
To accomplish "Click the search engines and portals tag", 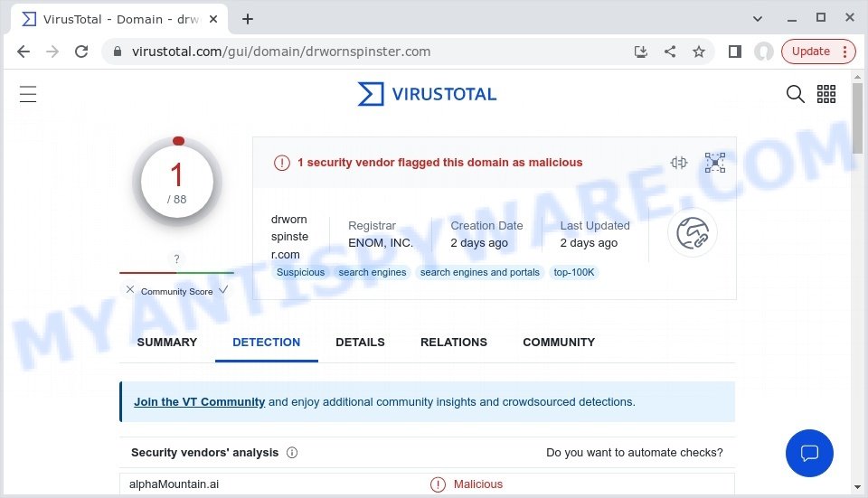I will tap(479, 272).
